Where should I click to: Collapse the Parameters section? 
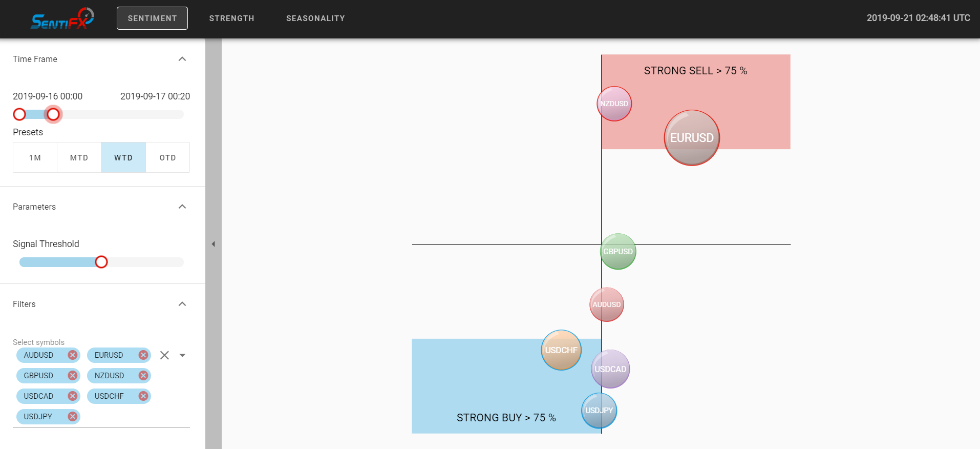pos(182,207)
